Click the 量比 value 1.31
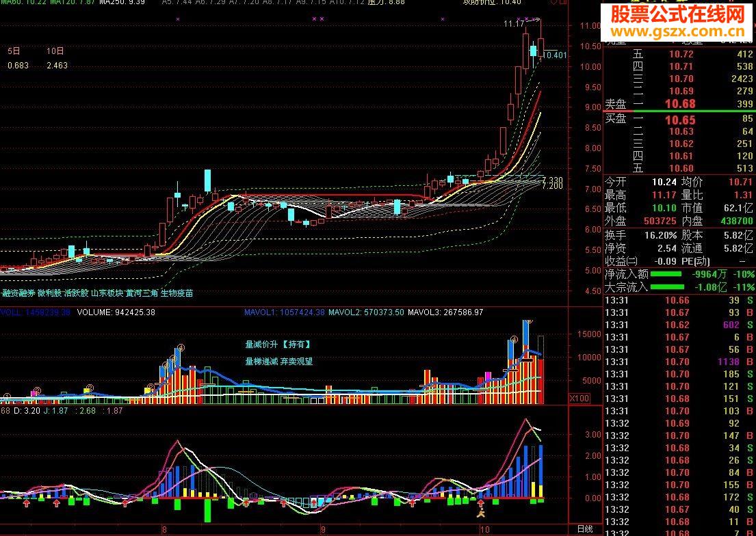This screenshot has height=536, width=756. (x=743, y=196)
